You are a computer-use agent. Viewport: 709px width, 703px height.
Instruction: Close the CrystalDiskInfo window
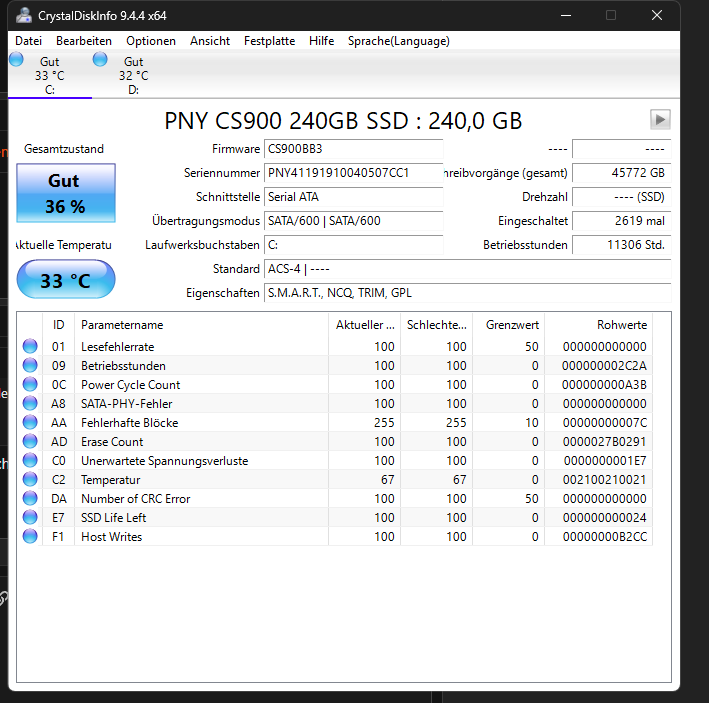657,15
